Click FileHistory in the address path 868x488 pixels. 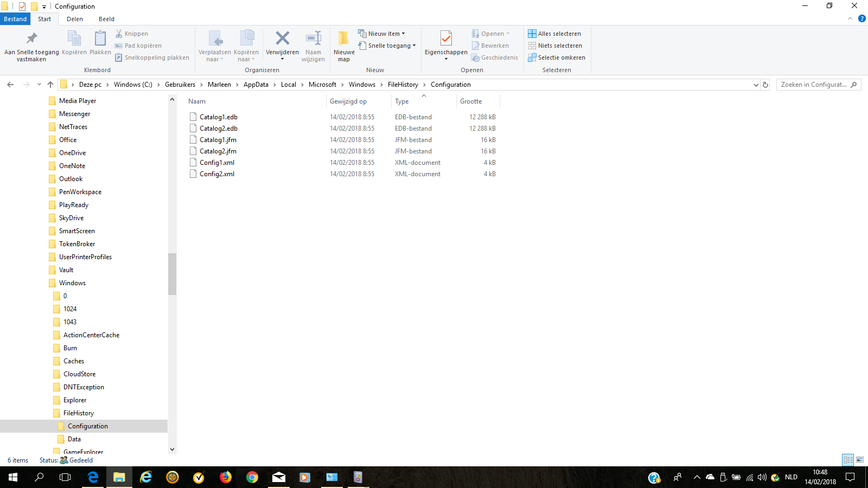click(x=403, y=85)
